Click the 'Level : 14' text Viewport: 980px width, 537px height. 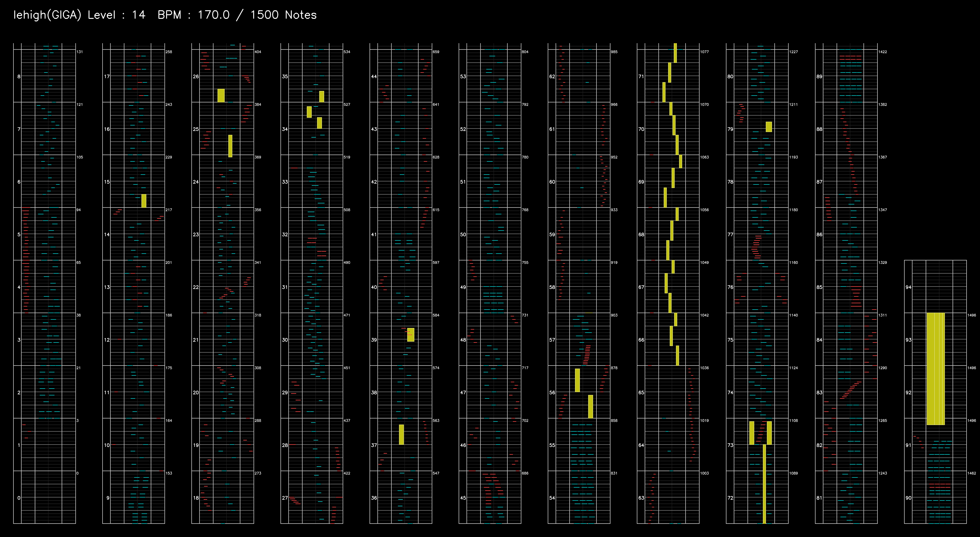pyautogui.click(x=116, y=15)
